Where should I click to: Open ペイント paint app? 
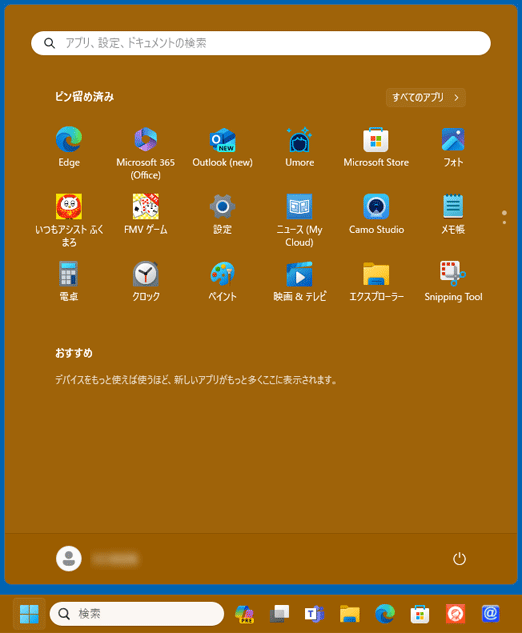coord(222,281)
